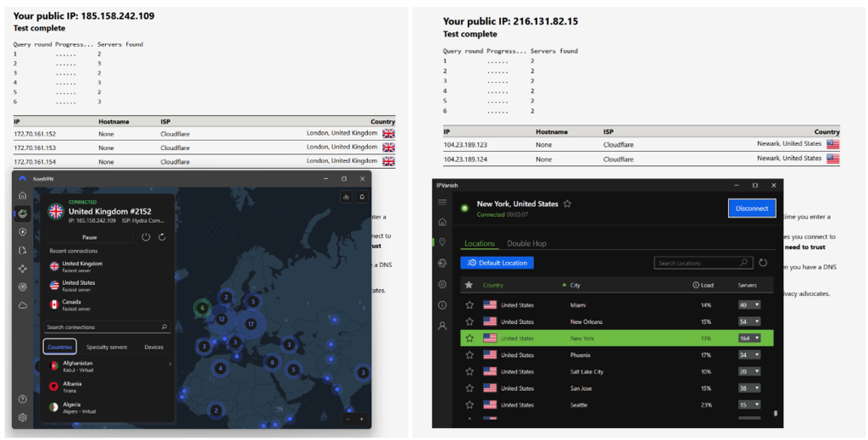The height and width of the screenshot is (440, 868).
Task: Open NordVPN home icon in sidebar
Action: pos(22,195)
